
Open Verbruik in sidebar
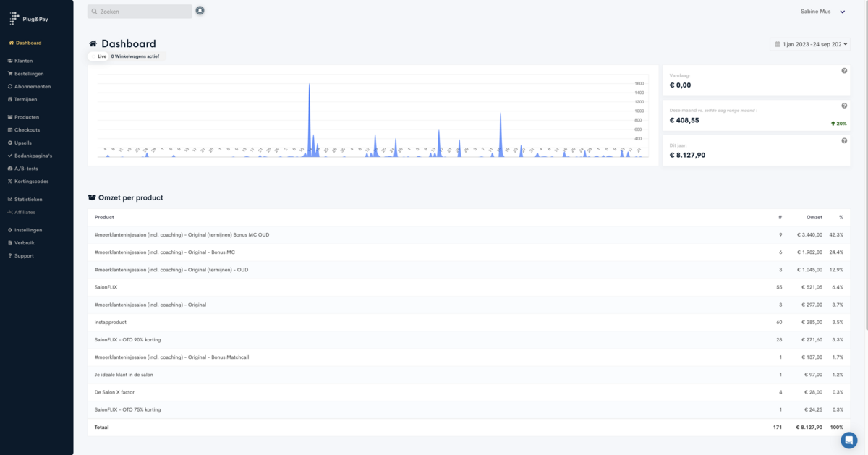pos(20,243)
